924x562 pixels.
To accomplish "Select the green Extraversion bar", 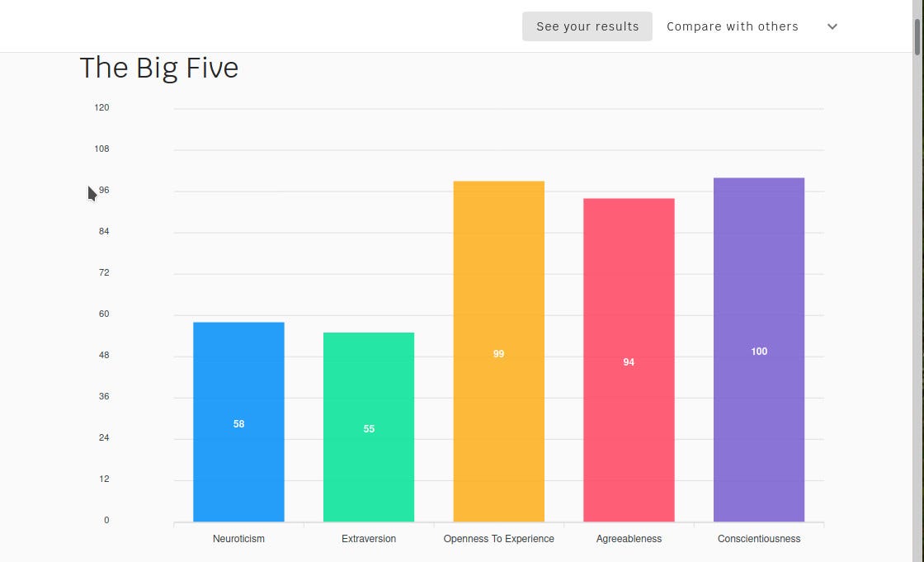I will [x=369, y=427].
